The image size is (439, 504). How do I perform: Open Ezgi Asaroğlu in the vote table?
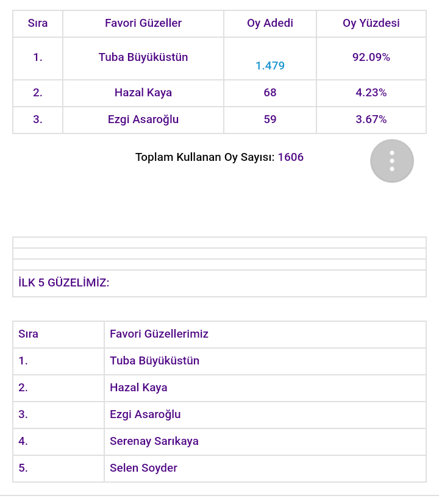[143, 119]
